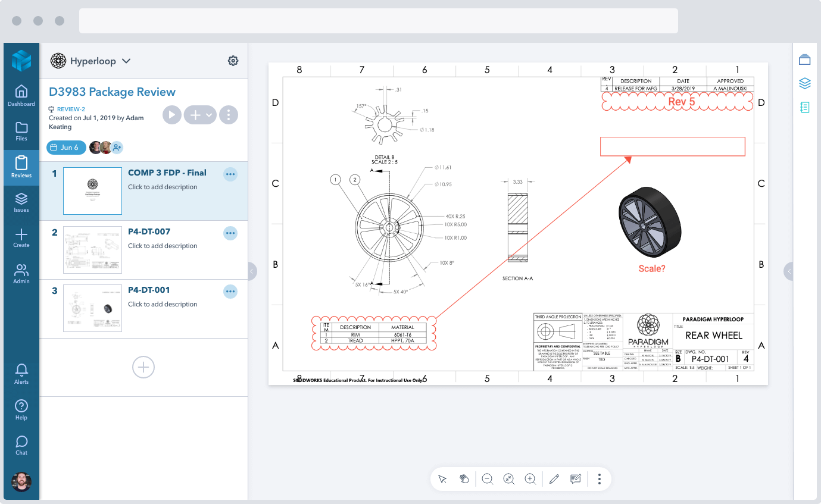Open the Issues section
821x504 pixels.
tap(21, 202)
